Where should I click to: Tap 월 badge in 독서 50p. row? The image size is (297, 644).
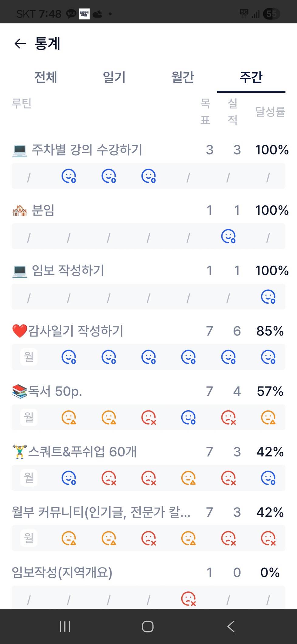coord(29,417)
